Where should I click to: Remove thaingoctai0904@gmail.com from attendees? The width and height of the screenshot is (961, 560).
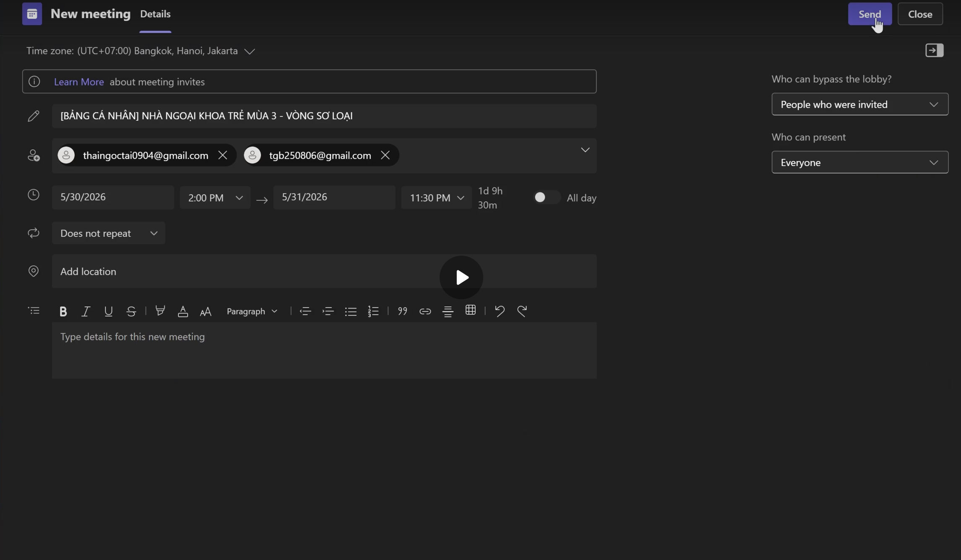pos(223,155)
